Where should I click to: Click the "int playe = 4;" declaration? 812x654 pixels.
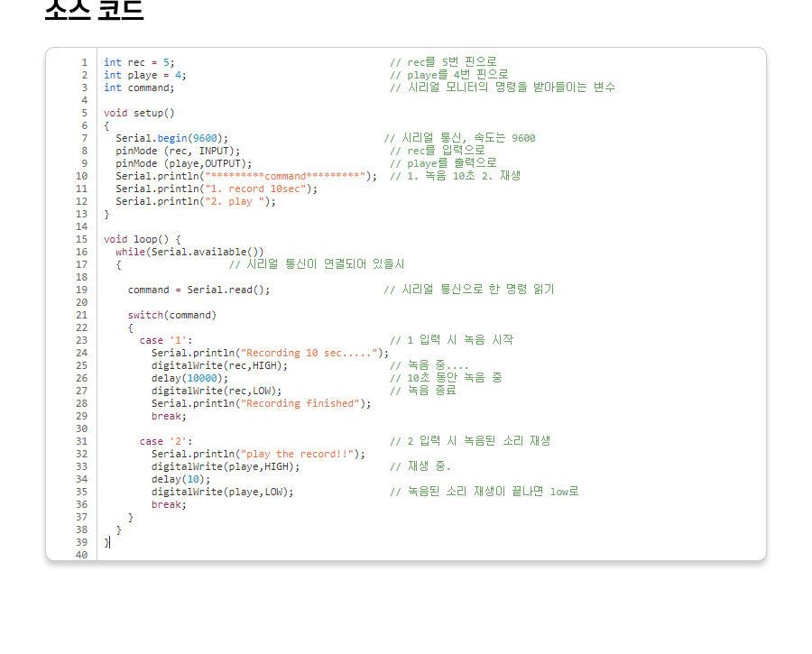click(x=144, y=75)
